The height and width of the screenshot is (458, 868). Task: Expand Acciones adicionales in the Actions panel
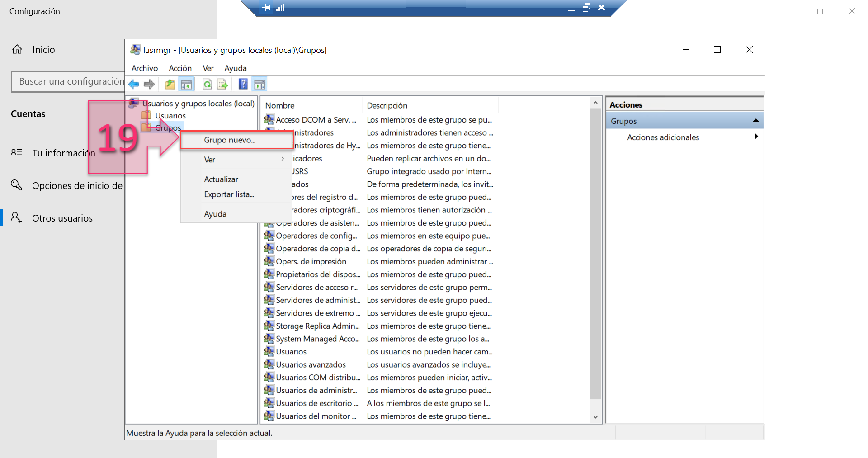tap(756, 137)
